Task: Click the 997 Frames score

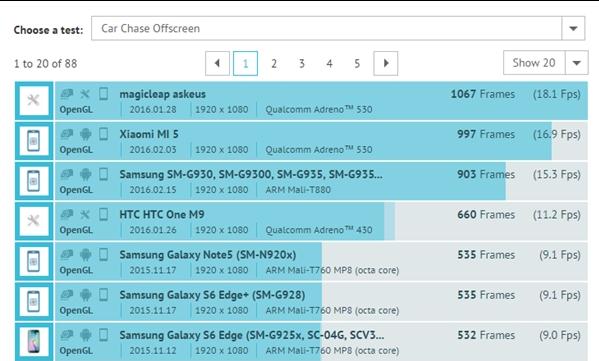Action: pos(486,134)
